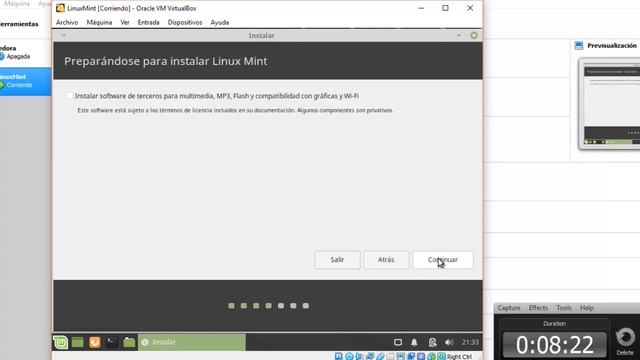This screenshot has width=640, height=360.
Task: Select the Fedora VM in manager list
Action: click(x=25, y=52)
